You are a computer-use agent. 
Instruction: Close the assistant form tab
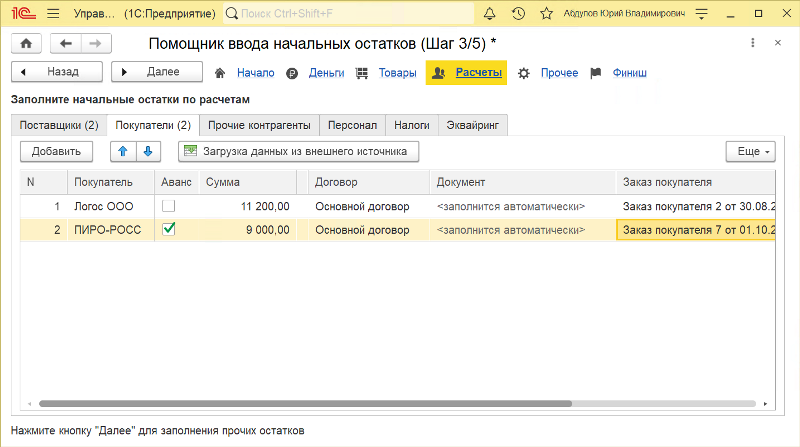(778, 43)
